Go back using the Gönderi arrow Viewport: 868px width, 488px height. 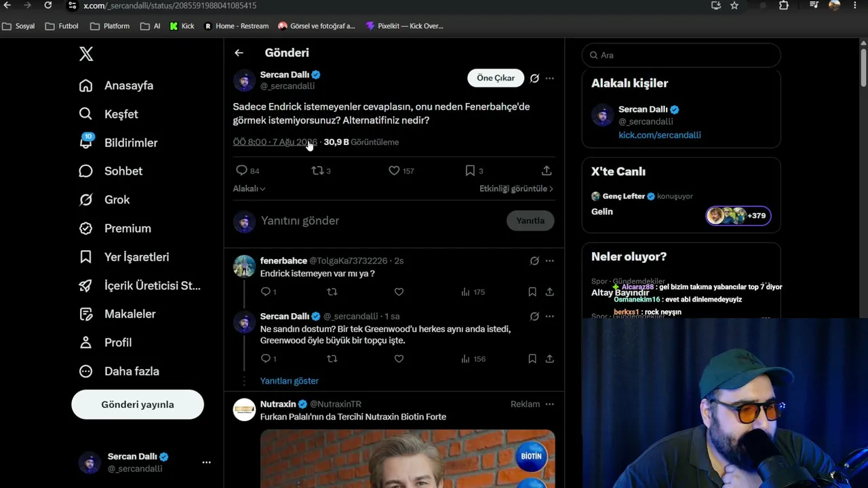[239, 53]
